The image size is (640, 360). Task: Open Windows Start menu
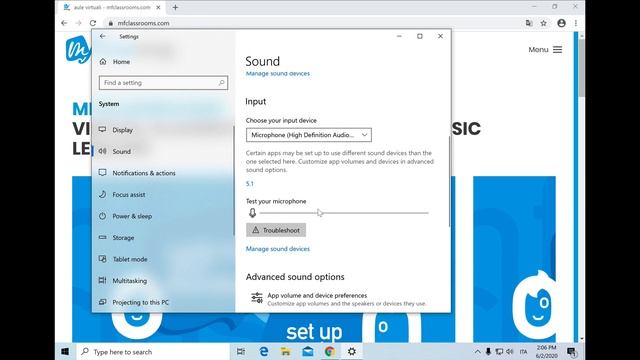coord(65,351)
